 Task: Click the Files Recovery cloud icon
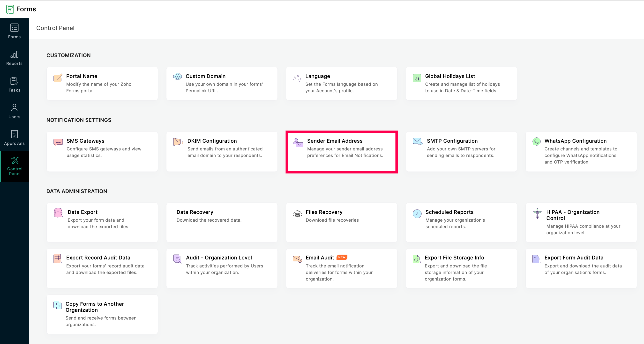pyautogui.click(x=297, y=214)
